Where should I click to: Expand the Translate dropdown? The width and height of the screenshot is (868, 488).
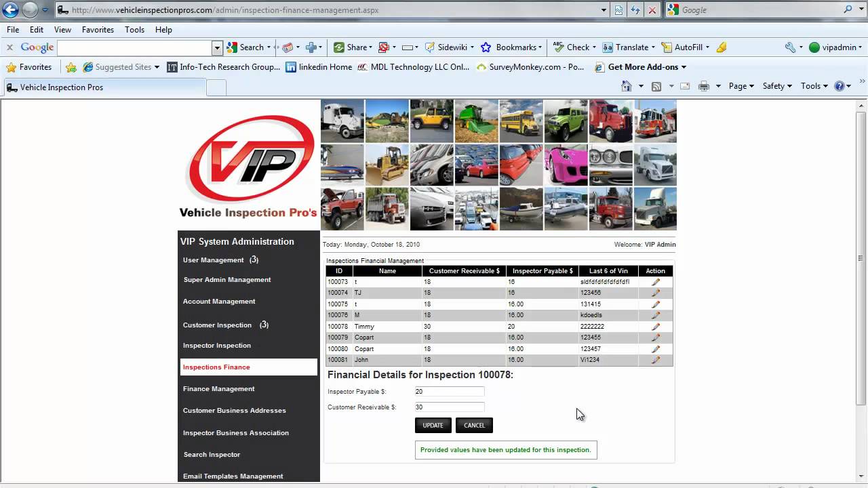coord(653,47)
